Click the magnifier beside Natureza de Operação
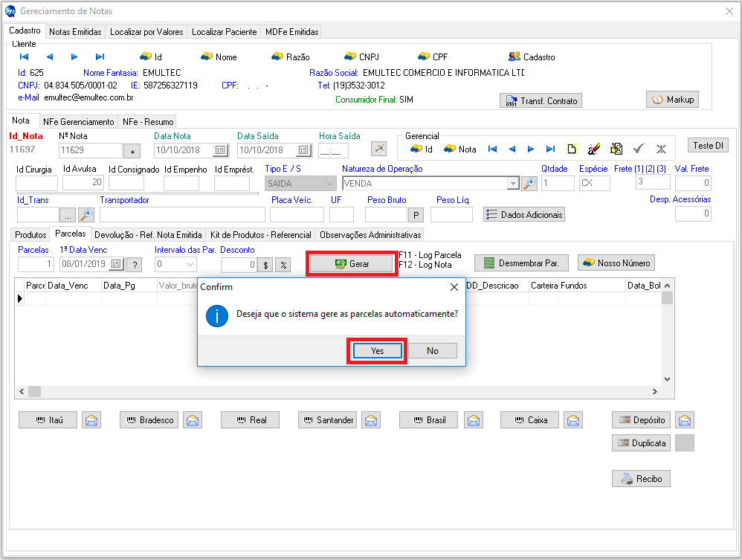 [529, 184]
